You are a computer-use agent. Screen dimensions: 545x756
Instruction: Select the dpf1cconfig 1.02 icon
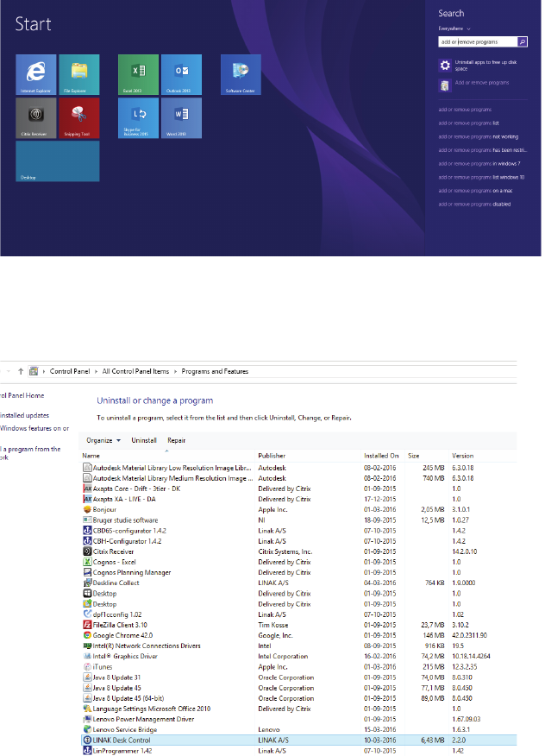87,614
